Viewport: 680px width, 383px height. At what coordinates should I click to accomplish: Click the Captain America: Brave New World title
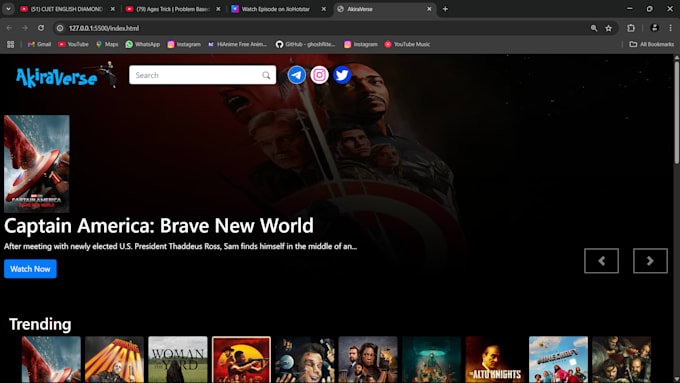(159, 226)
